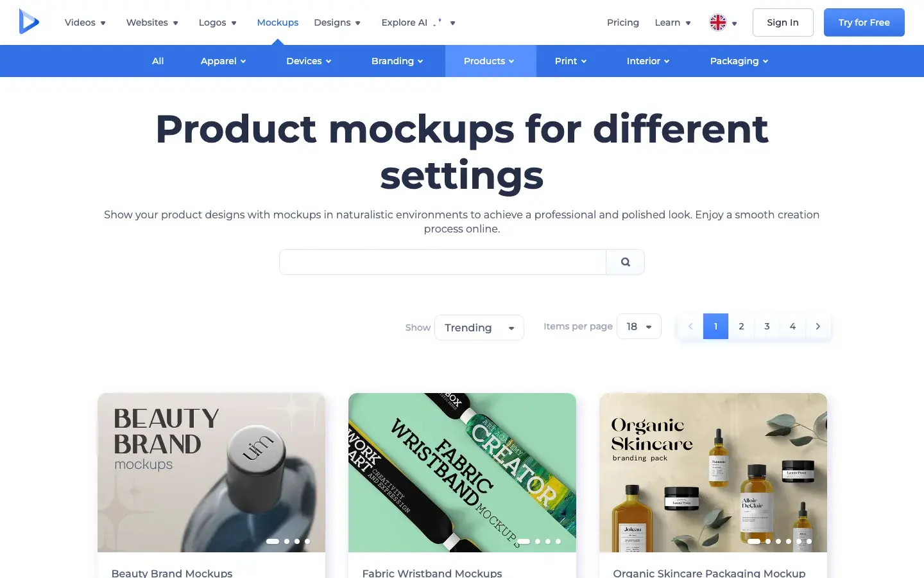Image resolution: width=924 pixels, height=578 pixels.
Task: Expand the Apparel category dropdown
Action: [x=223, y=61]
